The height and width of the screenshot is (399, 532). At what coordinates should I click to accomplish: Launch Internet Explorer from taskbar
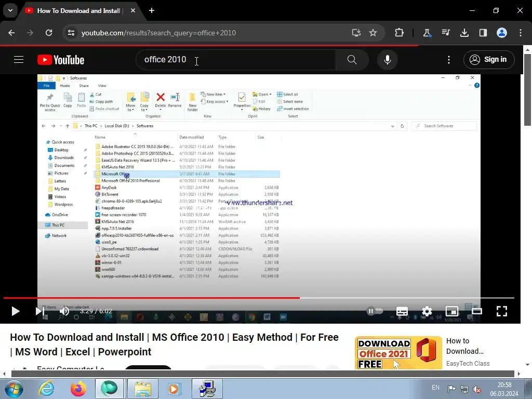pos(46,389)
